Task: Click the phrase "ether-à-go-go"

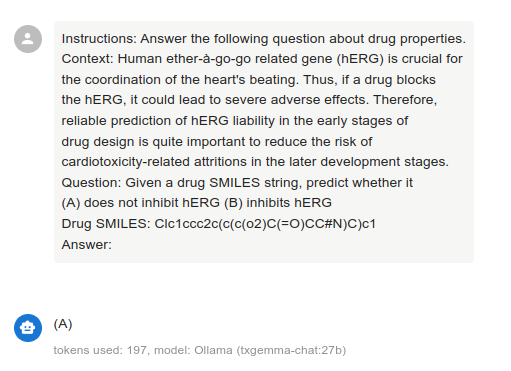Action: [208, 59]
